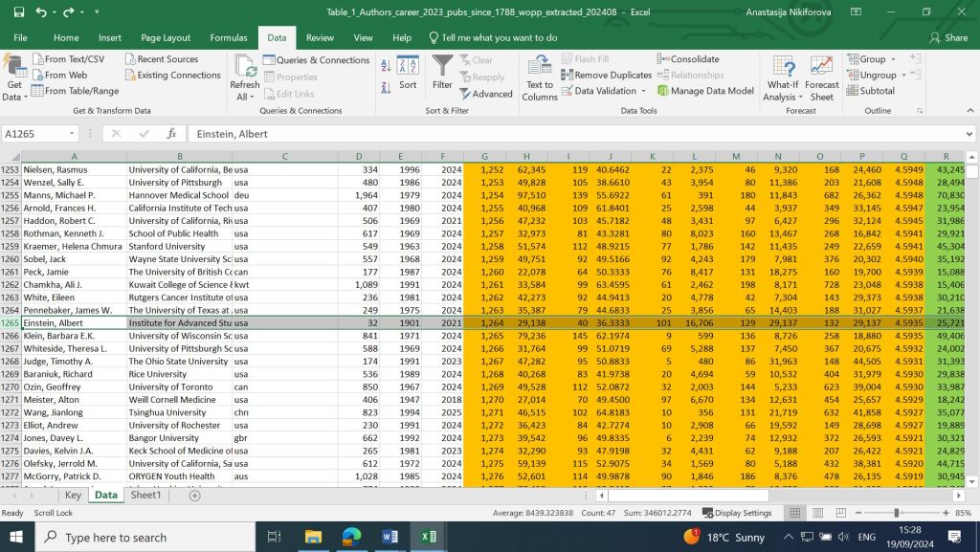Open the Formulas ribbon tab

point(229,37)
